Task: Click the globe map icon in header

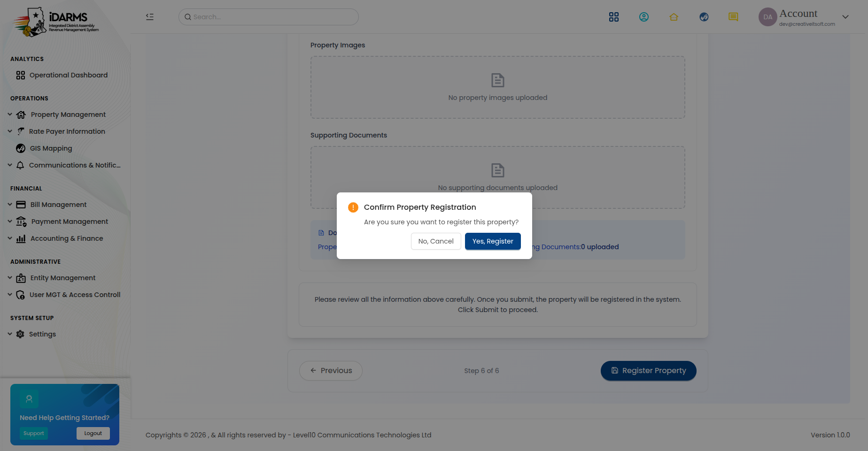Action: 704,17
